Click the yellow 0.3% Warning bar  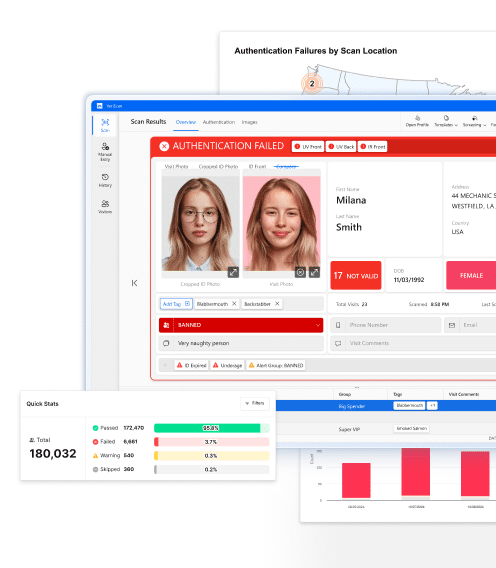click(x=212, y=455)
